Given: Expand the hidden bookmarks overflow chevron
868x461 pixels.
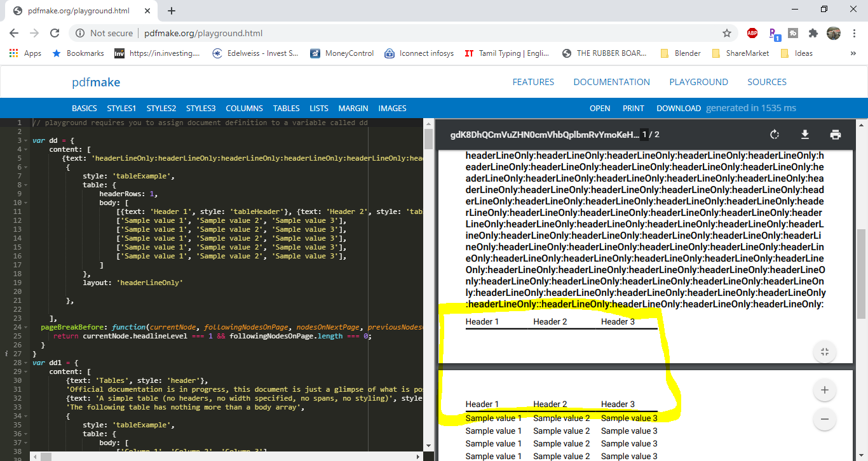Looking at the screenshot, I should coord(853,53).
